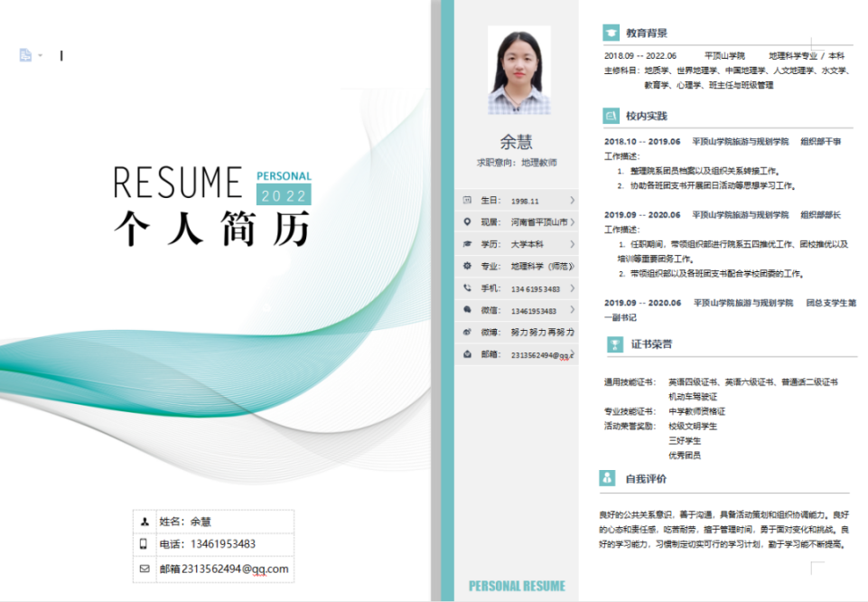This screenshot has width=868, height=602.
Task: Click the graduation cap icon beside 教育背景
Action: click(611, 33)
